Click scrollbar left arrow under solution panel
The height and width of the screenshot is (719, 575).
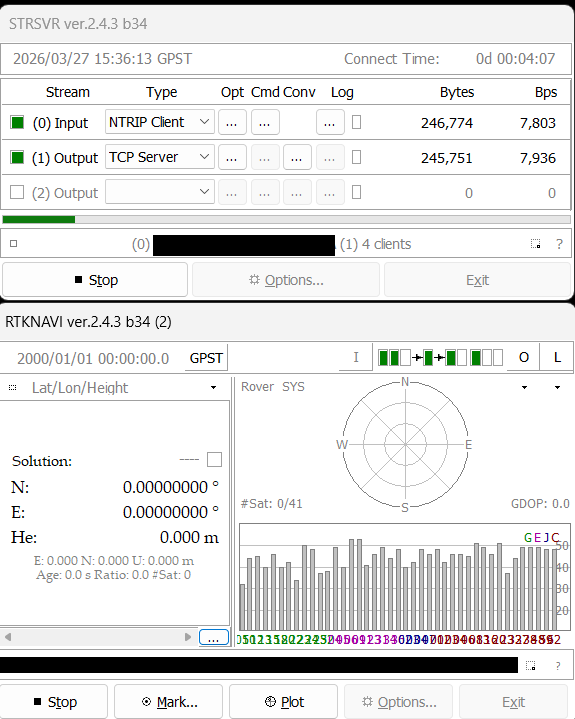pyautogui.click(x=8, y=637)
